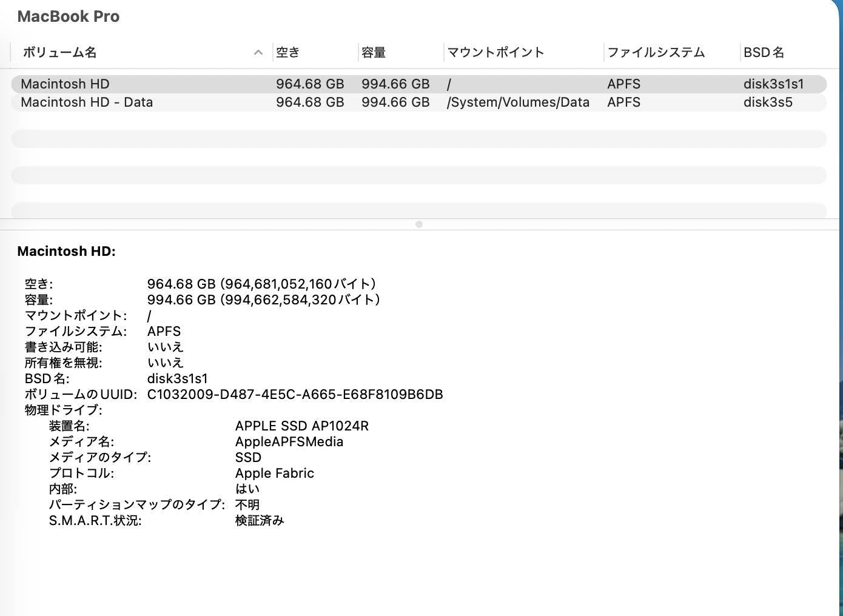Select the volume UUID value text
This screenshot has height=616, width=843.
coord(295,394)
